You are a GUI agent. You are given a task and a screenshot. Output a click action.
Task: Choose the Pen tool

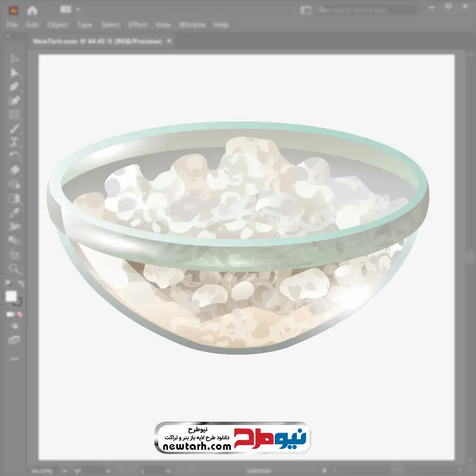(x=14, y=87)
